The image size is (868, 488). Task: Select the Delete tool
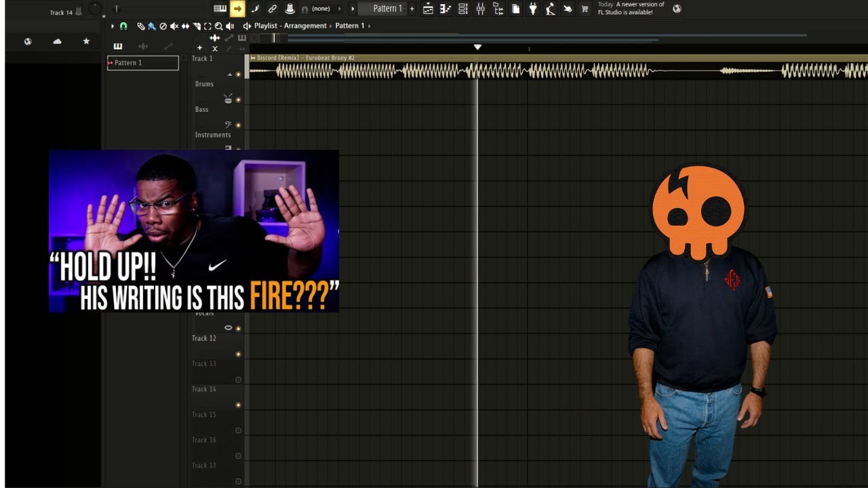[163, 26]
